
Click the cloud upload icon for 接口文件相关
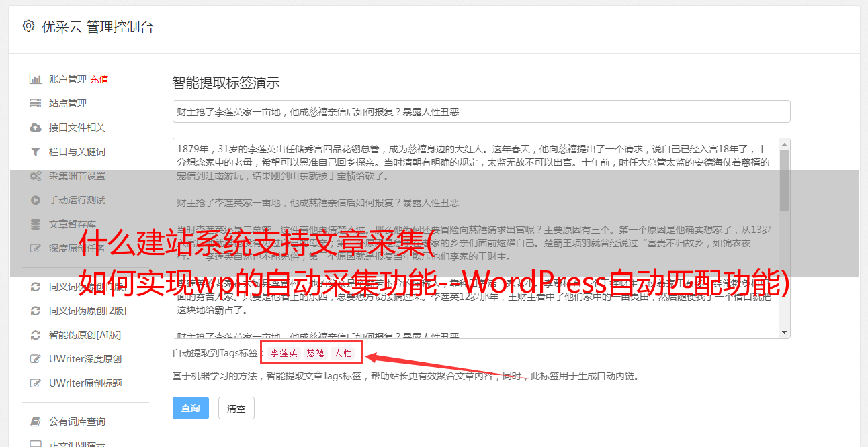pos(36,128)
